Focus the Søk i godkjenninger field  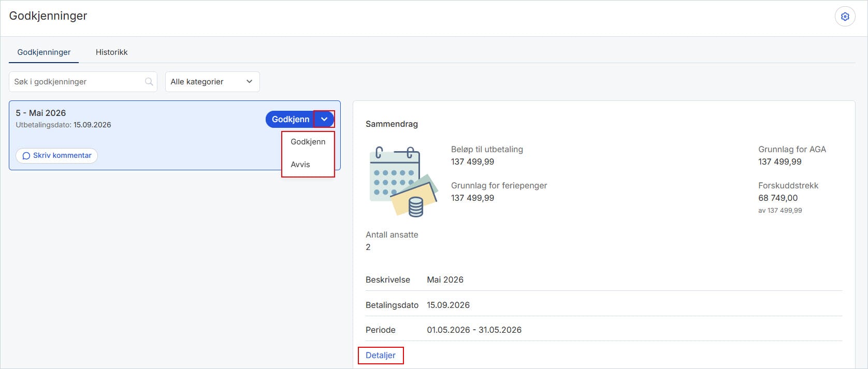pyautogui.click(x=83, y=82)
